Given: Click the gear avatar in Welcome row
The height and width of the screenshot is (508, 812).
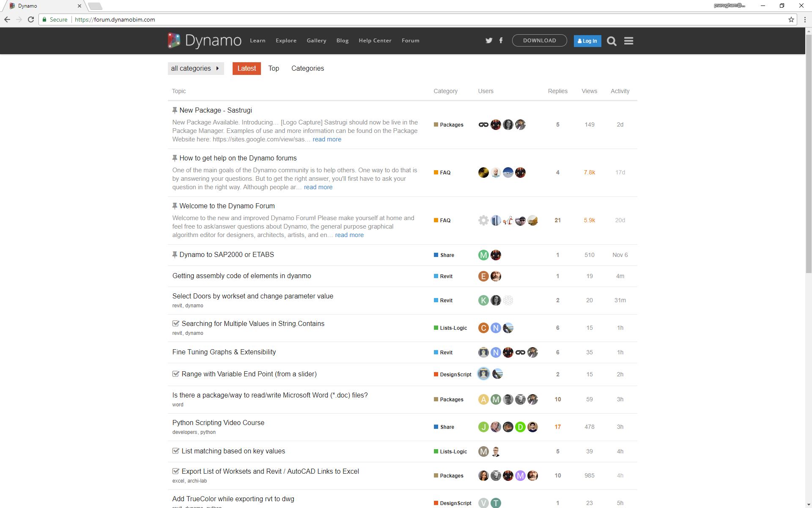Looking at the screenshot, I should 483,220.
